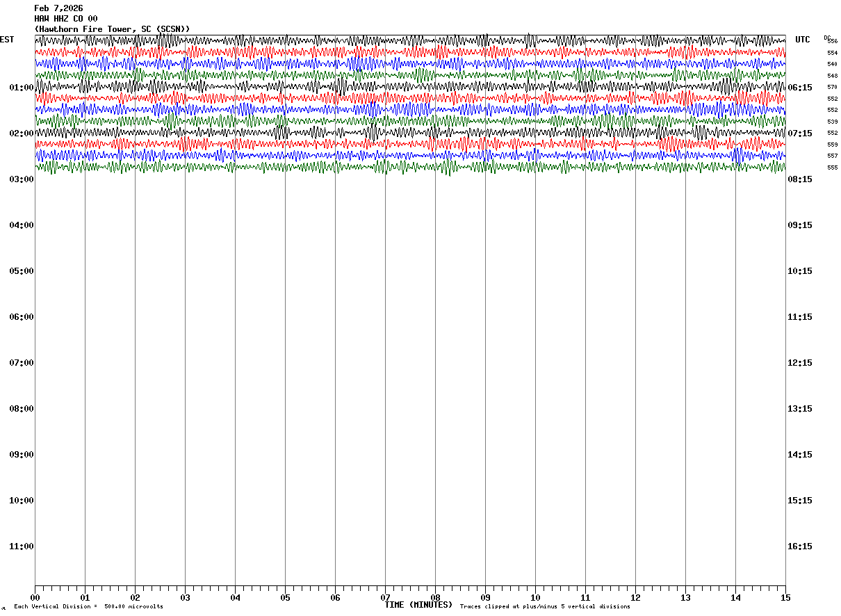
Task: Click the "09:15" UTC row label
Action: [x=800, y=225]
